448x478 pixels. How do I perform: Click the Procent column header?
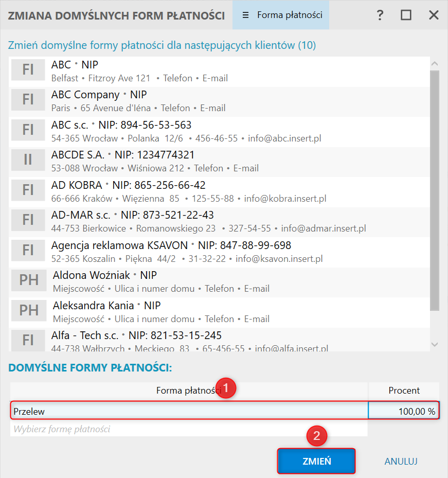(x=404, y=391)
